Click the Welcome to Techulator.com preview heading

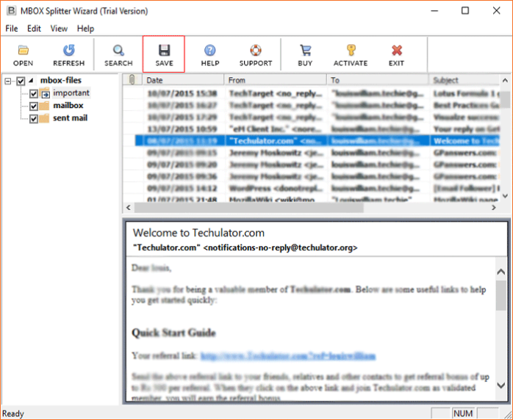pyautogui.click(x=198, y=233)
